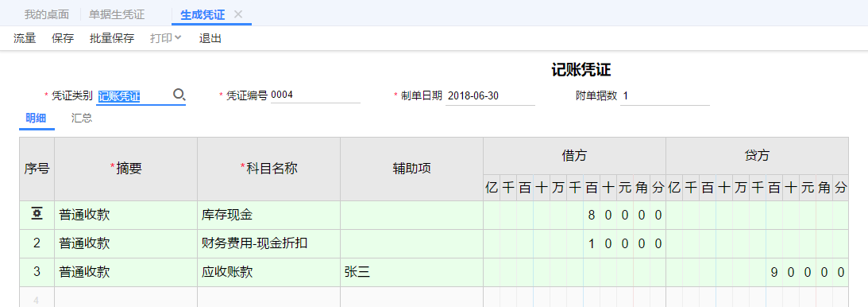Screen dimensions: 868x307
Task: Switch to the 单据生凭证 tab
Action: coord(117,14)
